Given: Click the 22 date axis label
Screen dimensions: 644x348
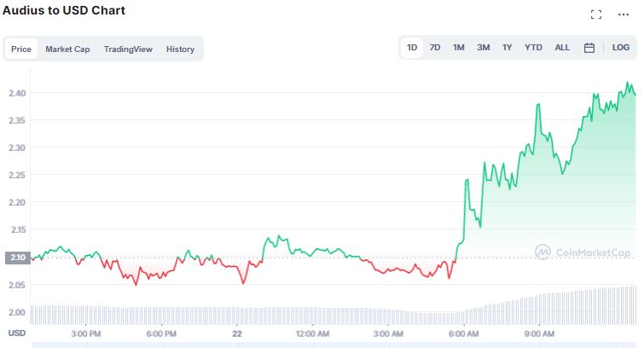Looking at the screenshot, I should [x=237, y=334].
